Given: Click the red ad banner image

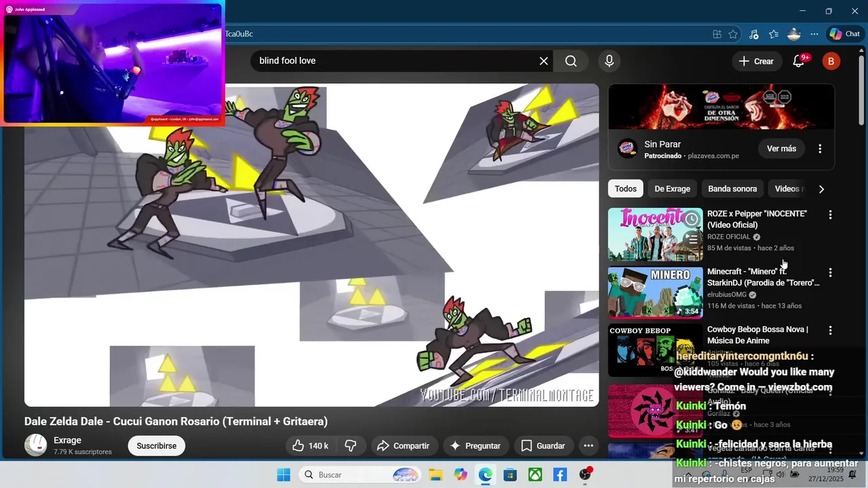Looking at the screenshot, I should (721, 106).
